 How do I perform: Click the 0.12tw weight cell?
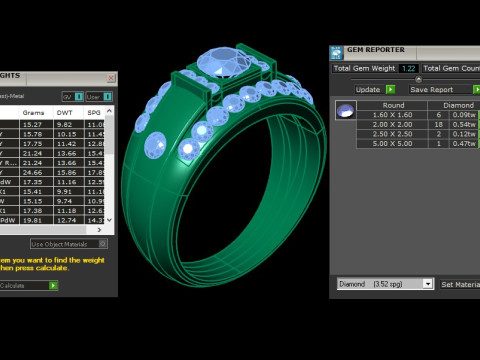click(464, 134)
